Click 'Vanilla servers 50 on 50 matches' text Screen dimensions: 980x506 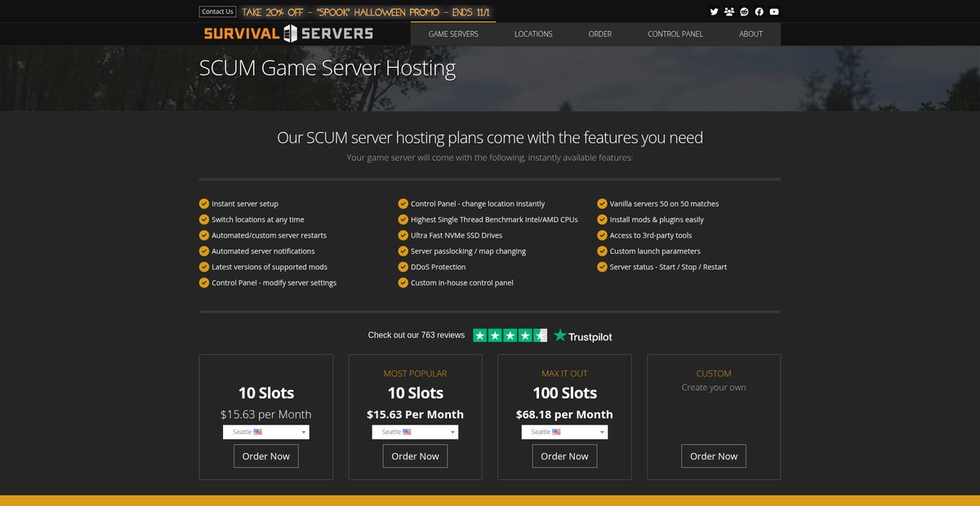(664, 204)
